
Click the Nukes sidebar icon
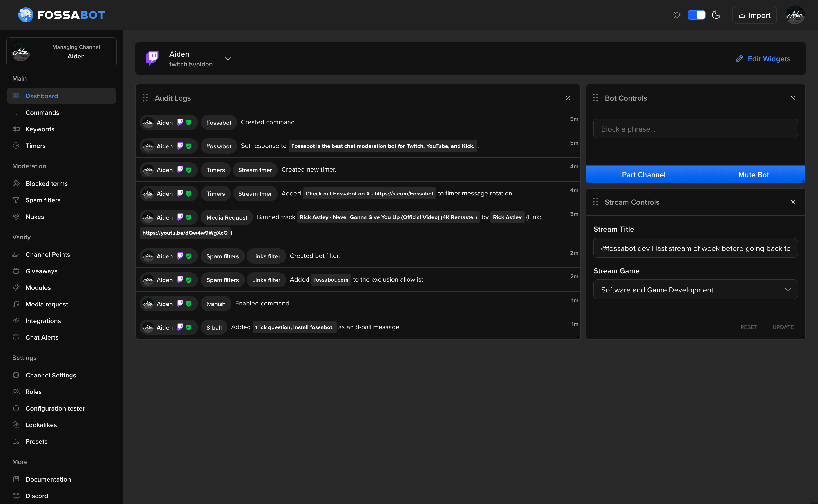(16, 217)
